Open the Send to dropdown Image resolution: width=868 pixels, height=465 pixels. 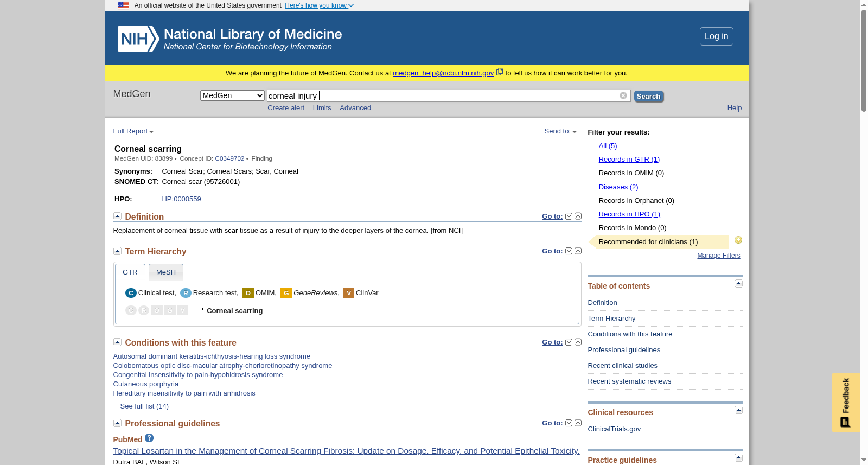click(x=560, y=131)
